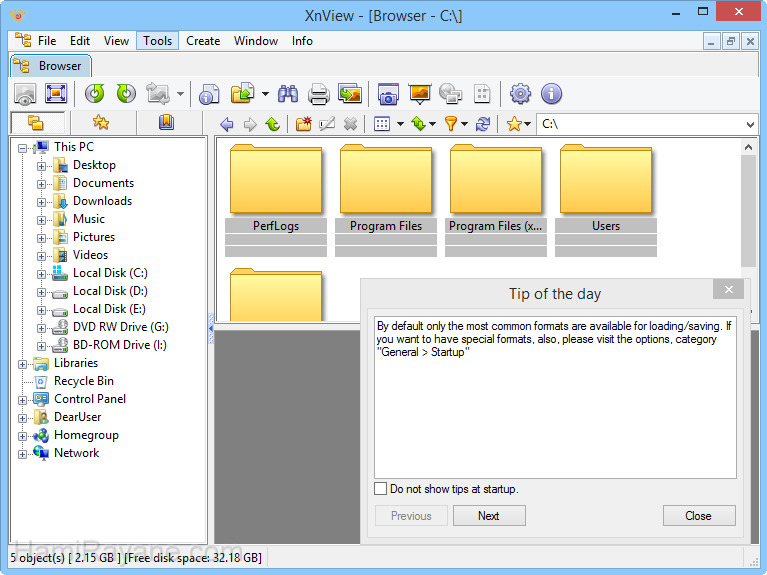Click the open folder icon with arrow
This screenshot has height=575, width=767.
tap(243, 93)
